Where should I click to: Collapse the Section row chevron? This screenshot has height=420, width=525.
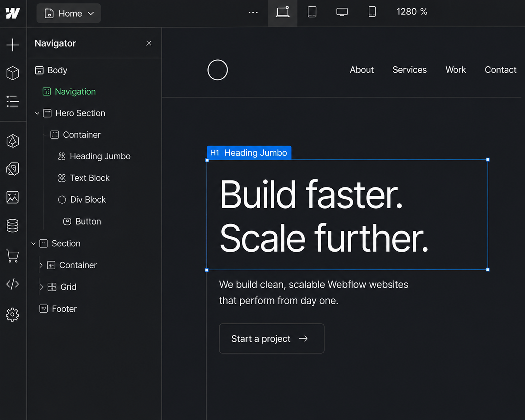(34, 244)
